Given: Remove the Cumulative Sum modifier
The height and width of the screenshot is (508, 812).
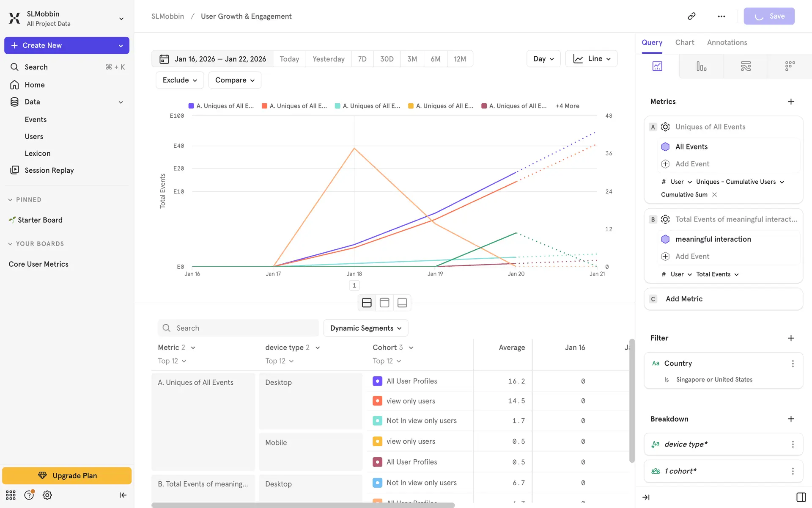Looking at the screenshot, I should [x=715, y=195].
